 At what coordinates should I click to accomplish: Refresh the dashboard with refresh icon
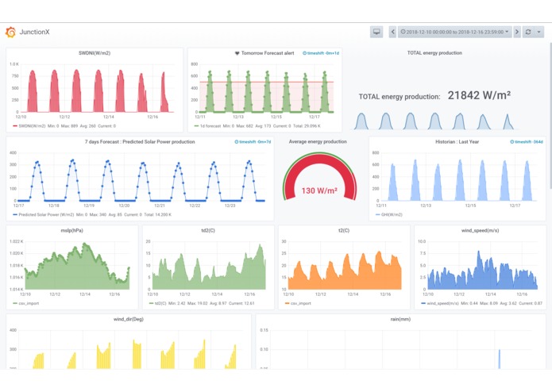528,32
